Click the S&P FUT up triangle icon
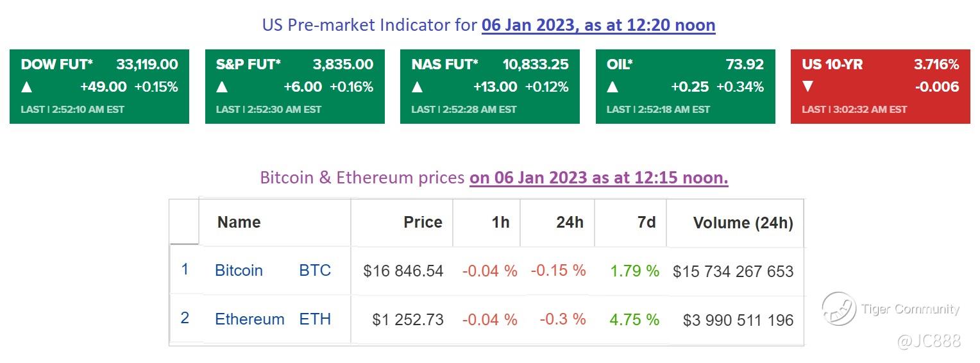The height and width of the screenshot is (363, 980). (222, 87)
